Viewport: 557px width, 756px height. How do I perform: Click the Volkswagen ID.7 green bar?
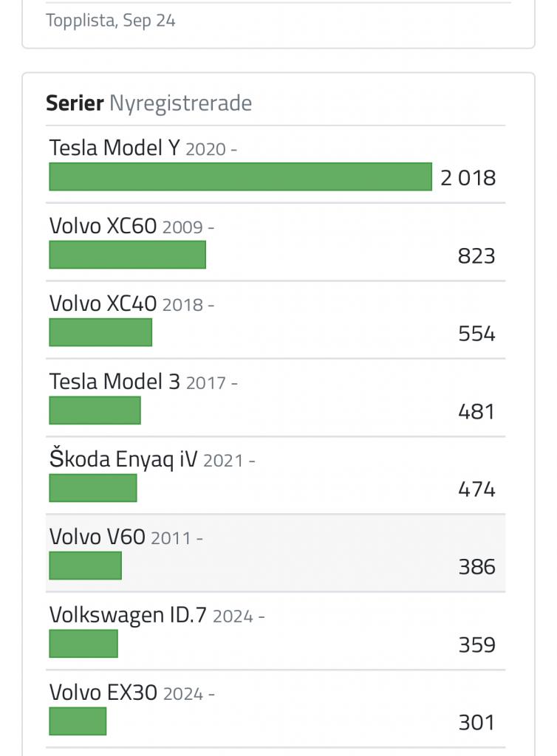(83, 644)
